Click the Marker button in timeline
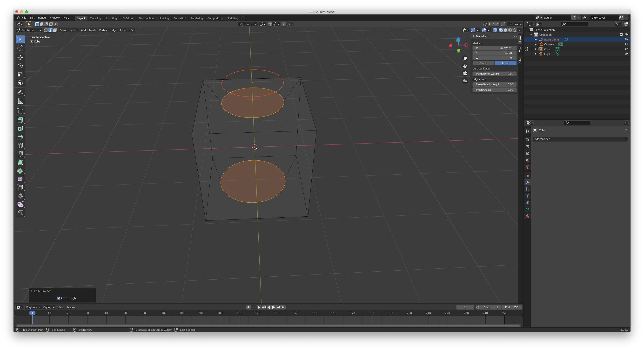This screenshot has width=644, height=350. 72,307
